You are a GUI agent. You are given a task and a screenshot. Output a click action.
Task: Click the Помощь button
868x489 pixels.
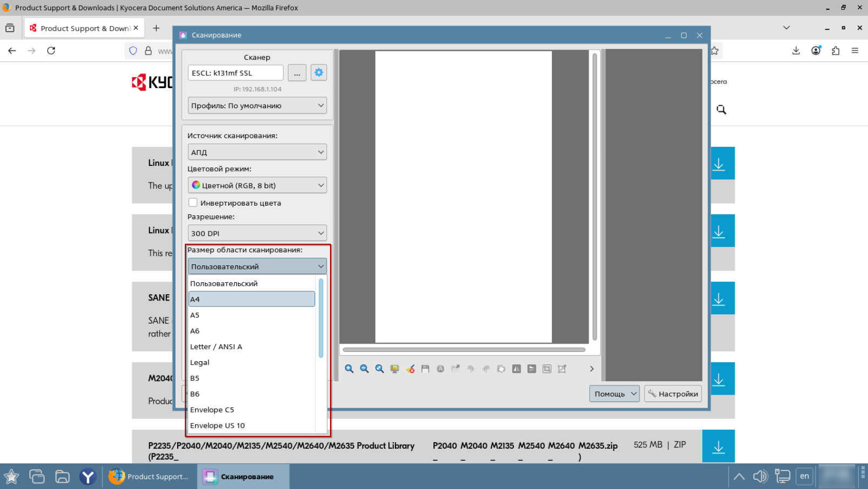[x=610, y=394]
